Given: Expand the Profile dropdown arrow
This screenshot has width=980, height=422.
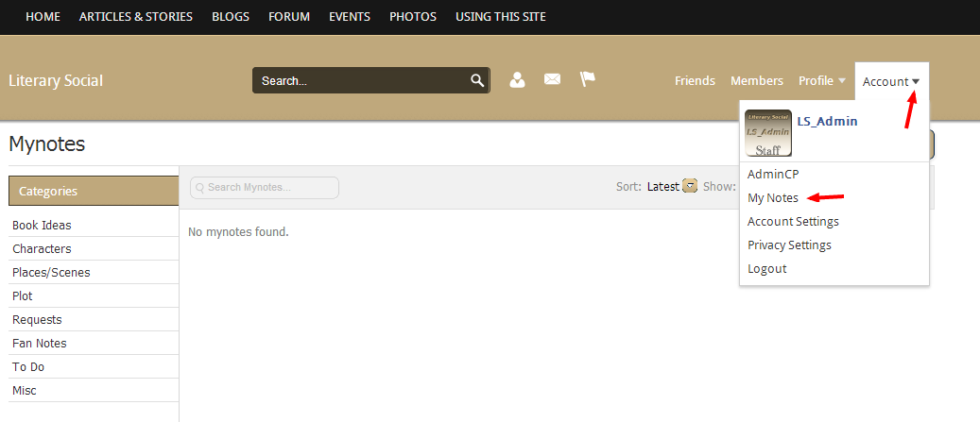Looking at the screenshot, I should pos(841,80).
